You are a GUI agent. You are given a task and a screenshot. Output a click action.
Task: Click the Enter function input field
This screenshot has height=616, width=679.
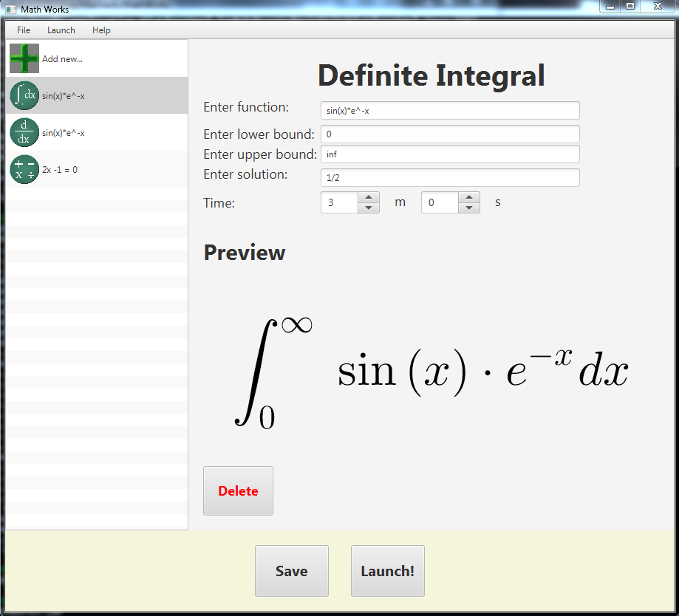click(450, 110)
